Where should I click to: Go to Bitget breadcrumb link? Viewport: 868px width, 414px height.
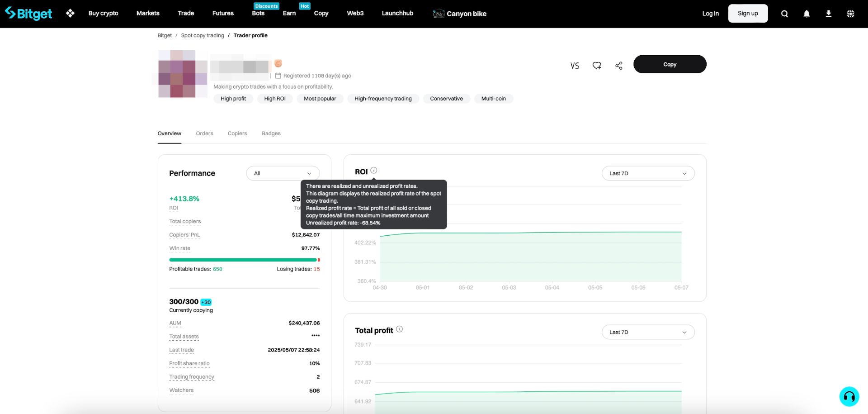(x=165, y=35)
